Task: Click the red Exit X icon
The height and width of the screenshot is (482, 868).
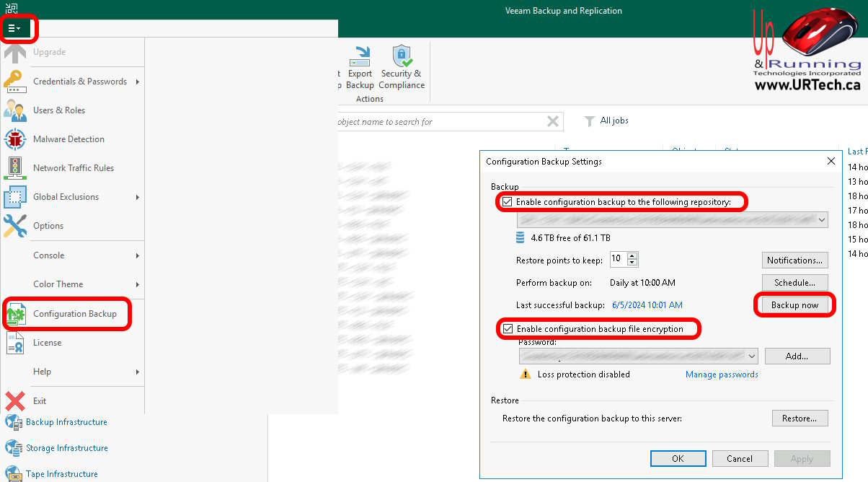Action: (x=15, y=401)
